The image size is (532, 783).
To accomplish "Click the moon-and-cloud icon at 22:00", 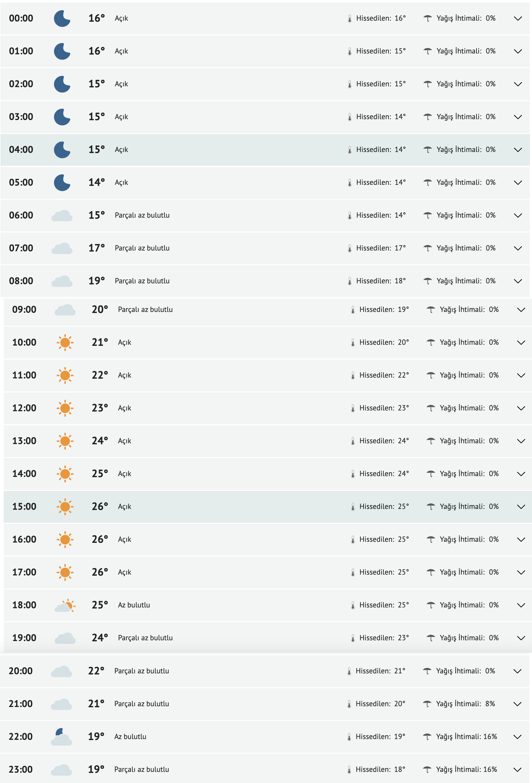I will (61, 737).
